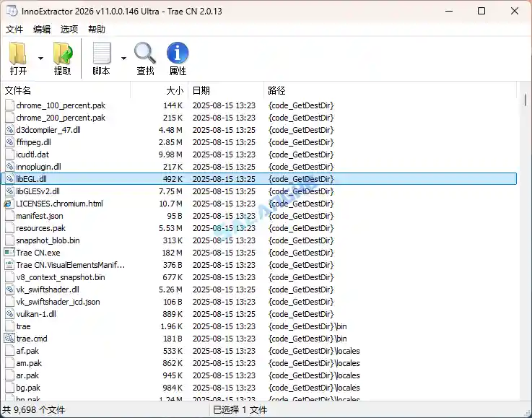Select the snapshot_blob.bin file icon
Screen dimensions: 532x418
pos(10,240)
